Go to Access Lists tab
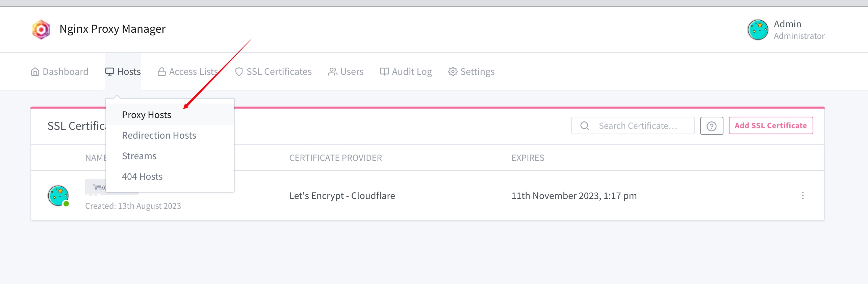 click(x=188, y=72)
